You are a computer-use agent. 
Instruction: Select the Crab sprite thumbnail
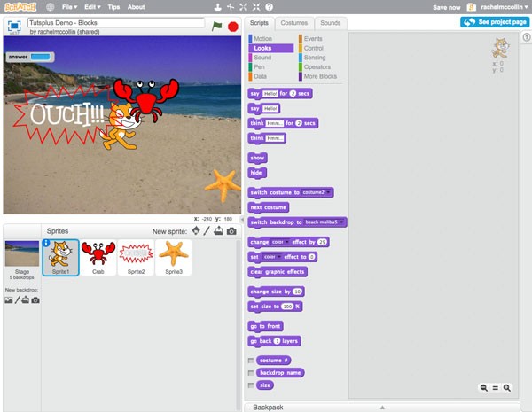click(x=98, y=257)
